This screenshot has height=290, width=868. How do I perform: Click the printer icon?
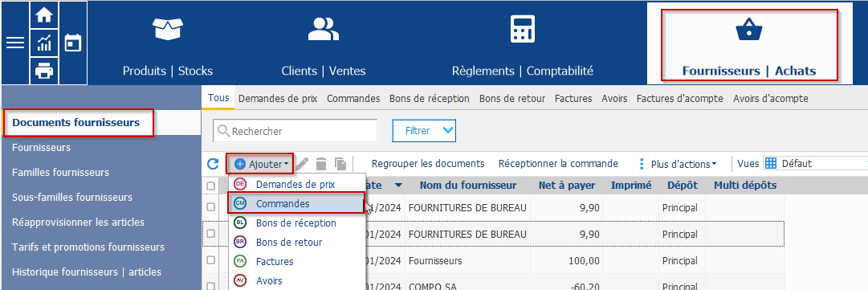point(43,71)
